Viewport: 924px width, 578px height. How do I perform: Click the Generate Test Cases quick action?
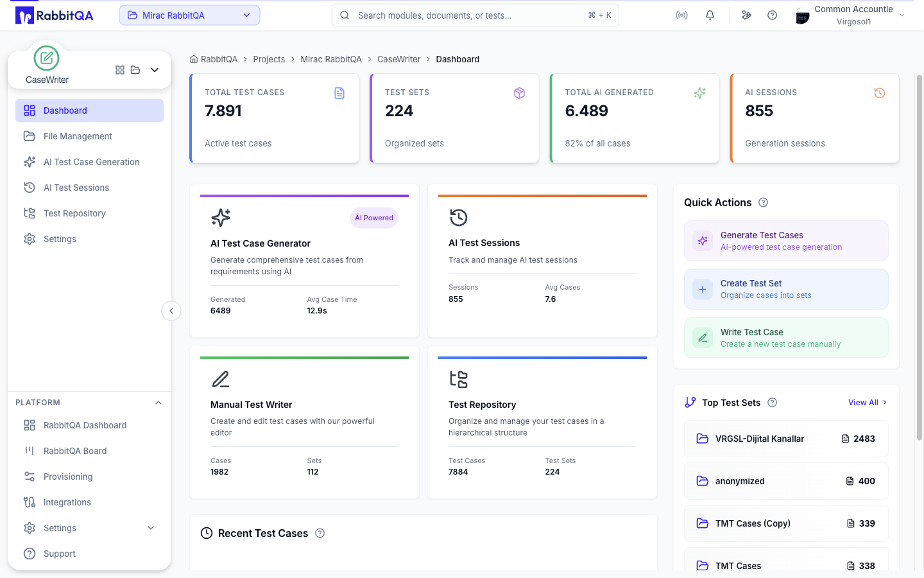coord(786,241)
